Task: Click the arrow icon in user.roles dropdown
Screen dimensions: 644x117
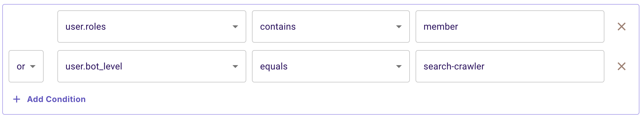Action: coord(235,27)
